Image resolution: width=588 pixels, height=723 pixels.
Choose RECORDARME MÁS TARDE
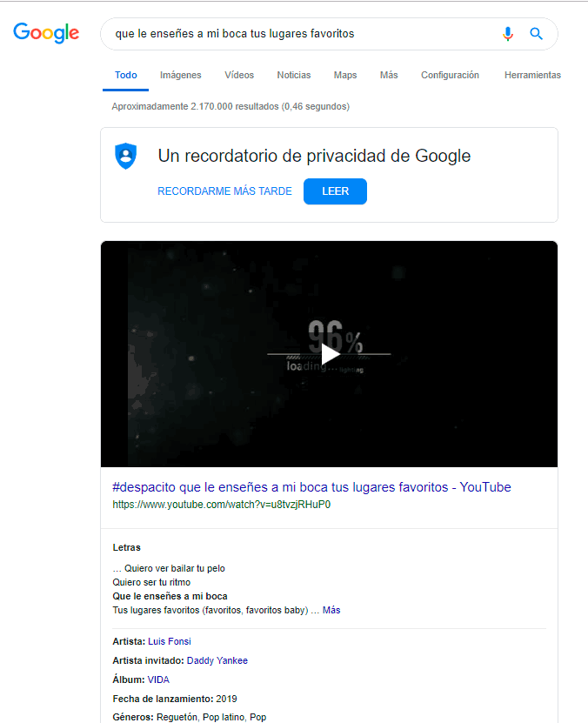[225, 191]
